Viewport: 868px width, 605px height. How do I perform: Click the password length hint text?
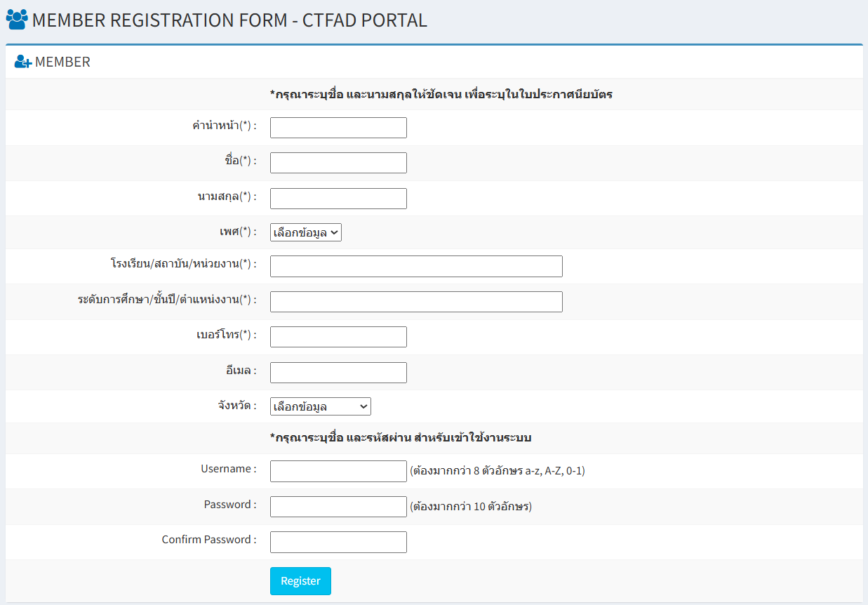tap(471, 506)
